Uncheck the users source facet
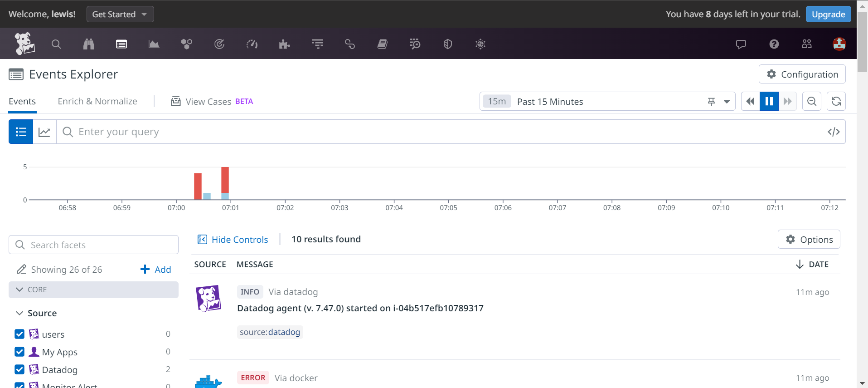Image resolution: width=868 pixels, height=388 pixels. point(19,334)
